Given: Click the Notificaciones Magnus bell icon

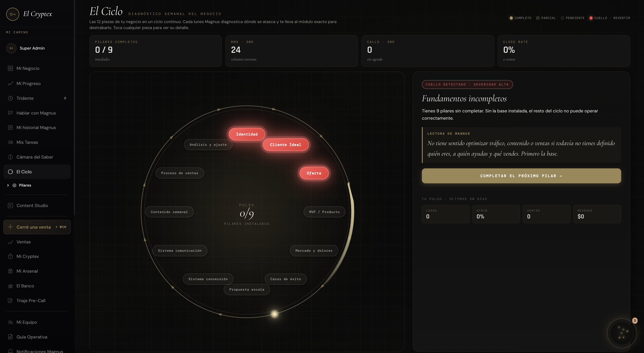Looking at the screenshot, I should [10, 351].
